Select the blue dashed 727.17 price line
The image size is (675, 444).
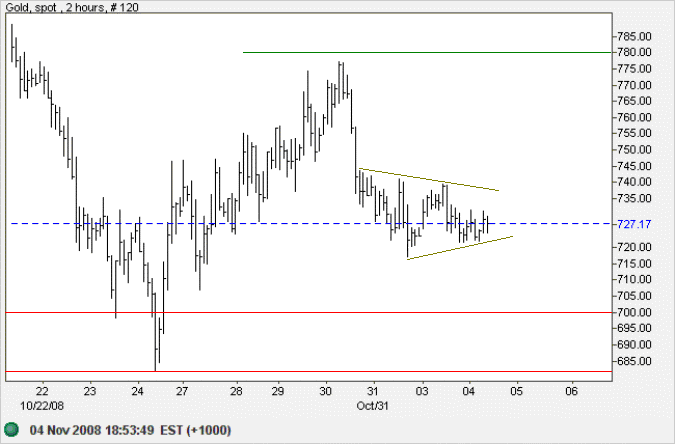pos(311,224)
